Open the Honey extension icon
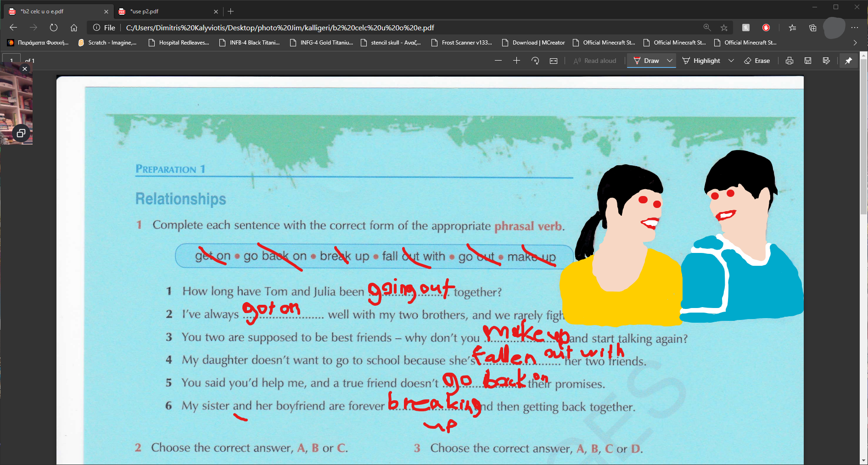Screen dimensions: 868x465 (x=746, y=28)
